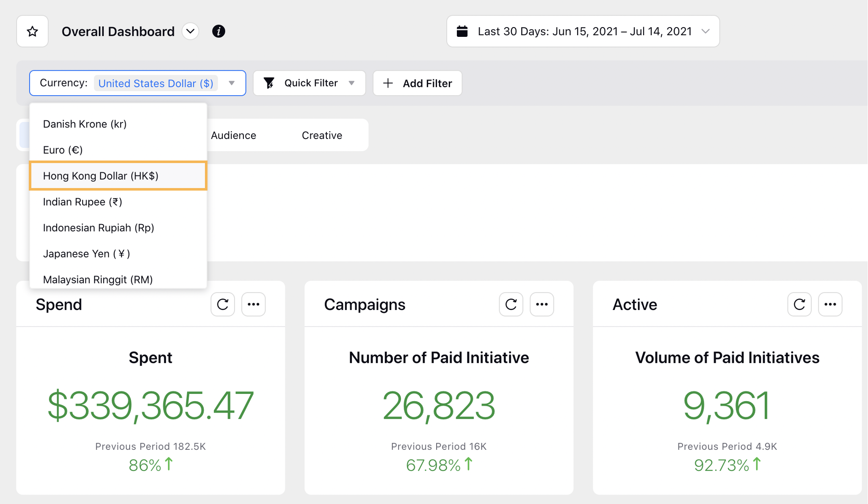
Task: Collapse the Currency dropdown arrow
Action: (232, 83)
